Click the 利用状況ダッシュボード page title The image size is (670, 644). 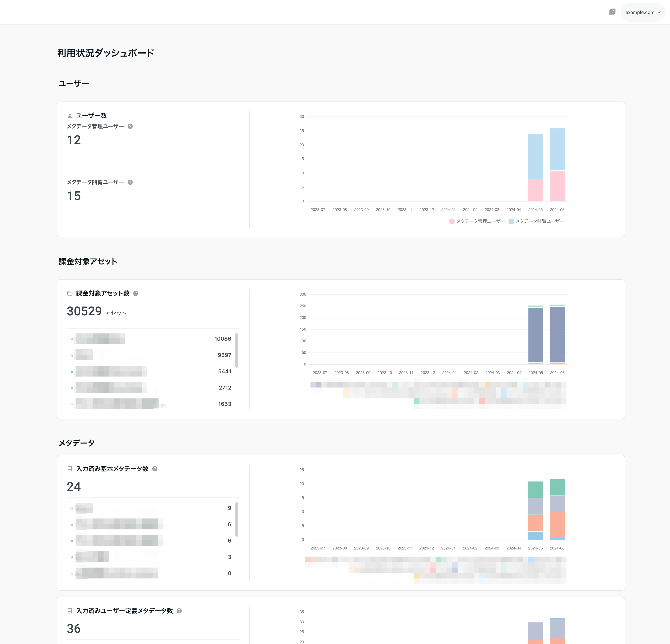pos(106,53)
